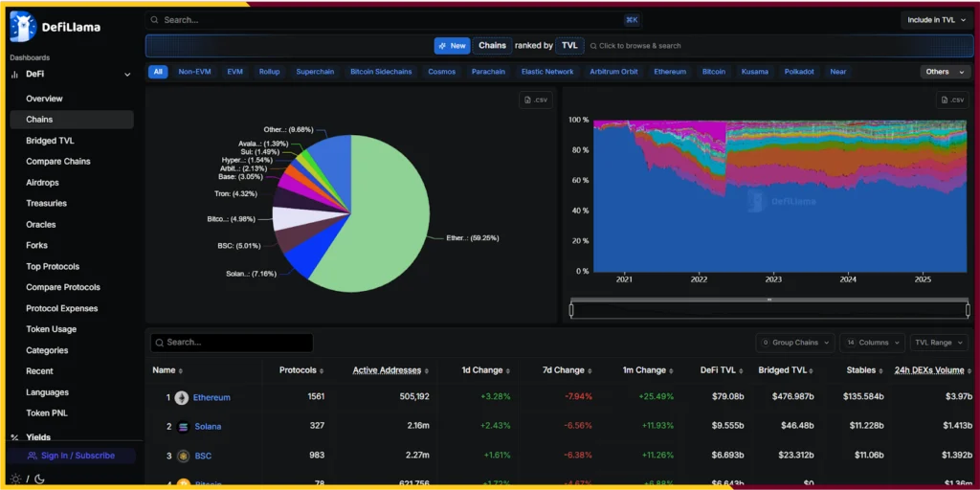Image resolution: width=980 pixels, height=490 pixels.
Task: Download the pie chart .csv file
Action: coord(536,100)
